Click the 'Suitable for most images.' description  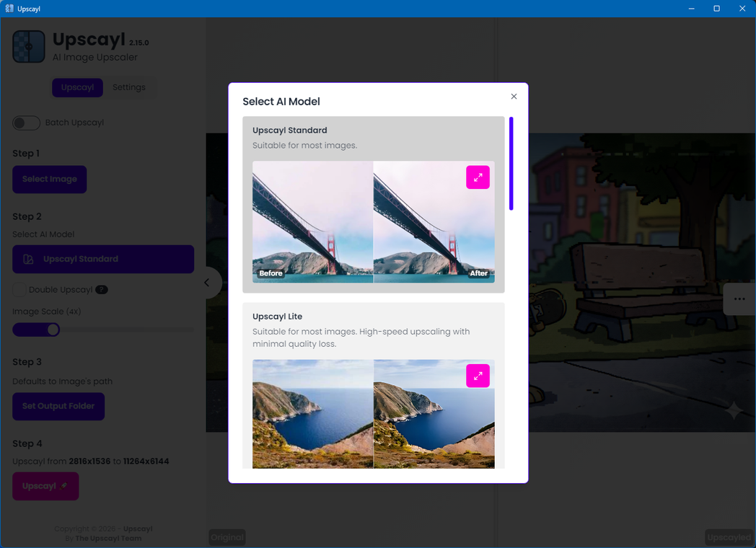304,146
